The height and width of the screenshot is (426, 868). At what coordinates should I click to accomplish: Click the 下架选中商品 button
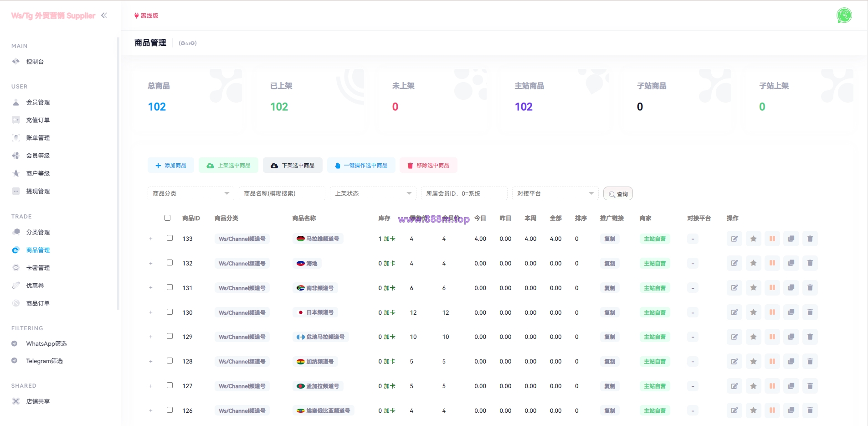coord(293,165)
